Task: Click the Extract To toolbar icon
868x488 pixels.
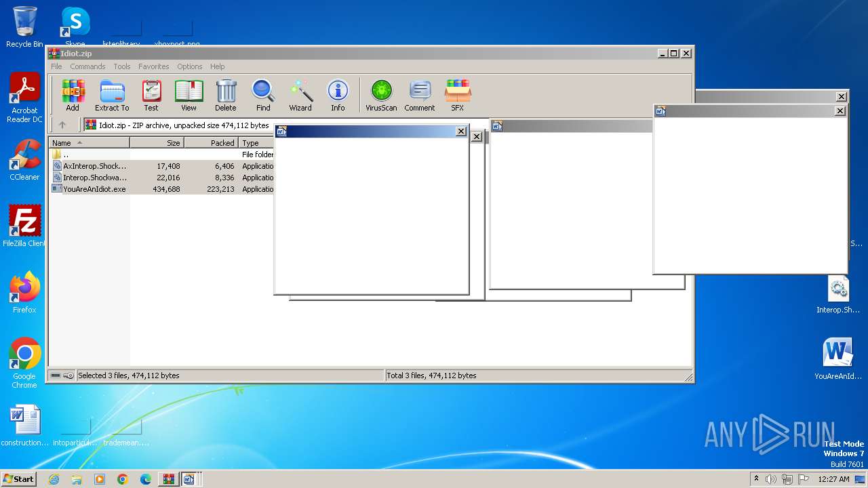Action: click(x=112, y=96)
